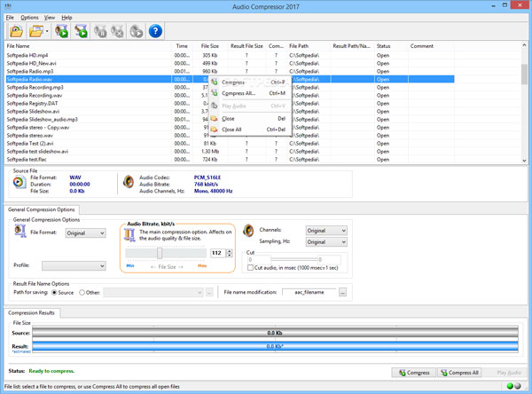532x394 pixels.
Task: Select the Softpedia HD.mp4 file row
Action: click(x=230, y=55)
